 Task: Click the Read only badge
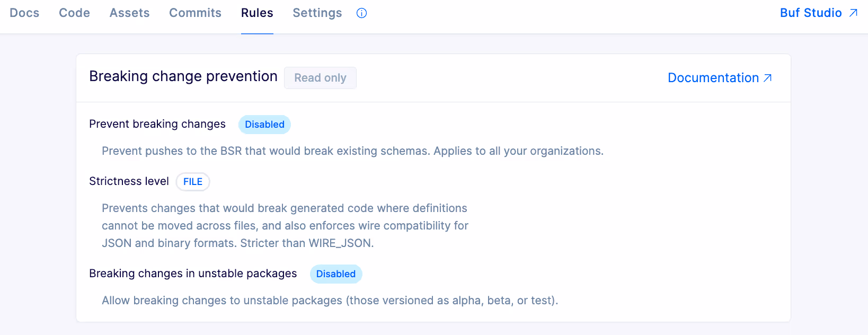pyautogui.click(x=320, y=78)
